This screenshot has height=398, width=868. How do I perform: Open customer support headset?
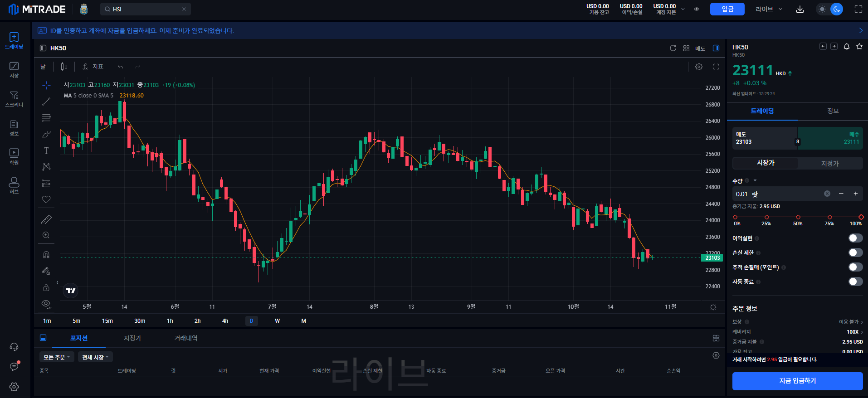click(14, 347)
